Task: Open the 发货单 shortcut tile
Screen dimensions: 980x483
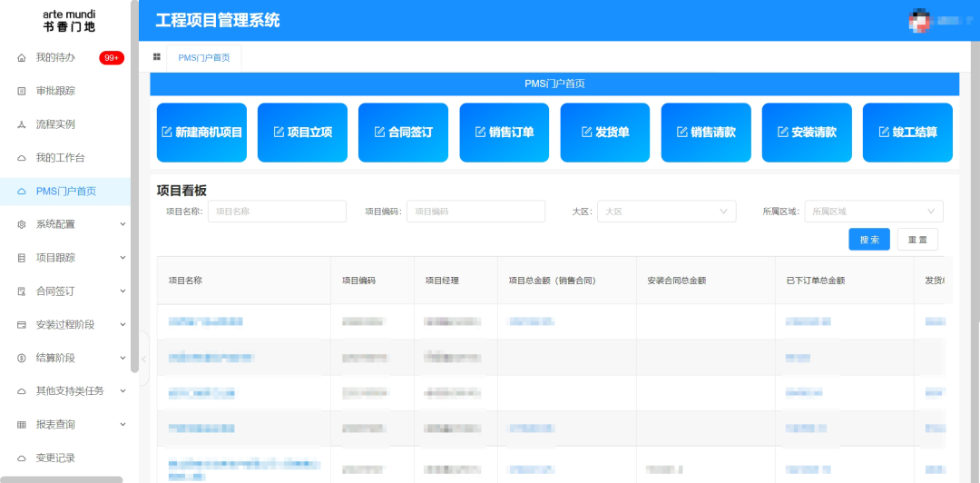Action: click(604, 133)
